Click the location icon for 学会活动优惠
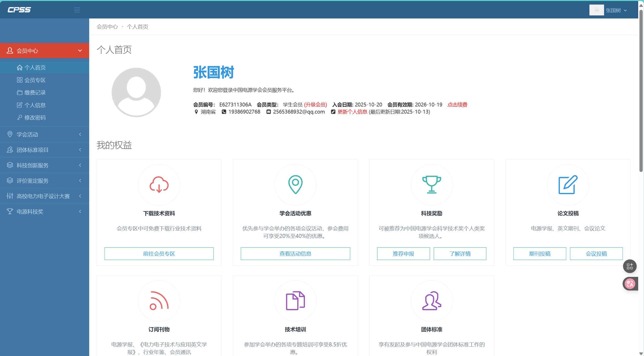The image size is (644, 356). [295, 185]
